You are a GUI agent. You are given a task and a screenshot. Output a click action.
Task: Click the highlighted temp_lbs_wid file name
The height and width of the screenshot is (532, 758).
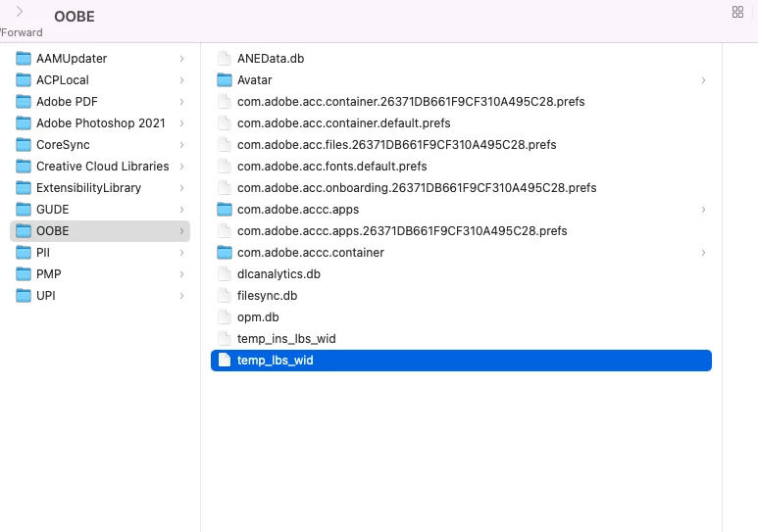point(276,361)
